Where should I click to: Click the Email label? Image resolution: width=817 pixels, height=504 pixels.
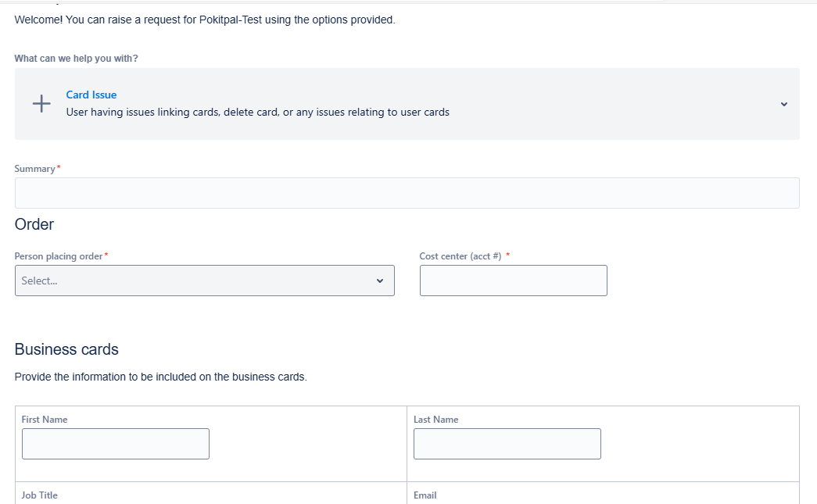[x=425, y=495]
